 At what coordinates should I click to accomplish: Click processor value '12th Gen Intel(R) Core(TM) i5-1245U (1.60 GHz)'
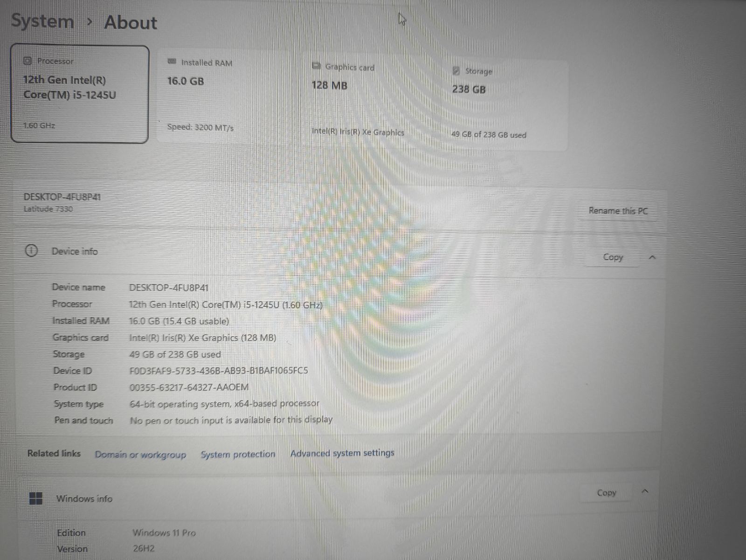(x=226, y=304)
